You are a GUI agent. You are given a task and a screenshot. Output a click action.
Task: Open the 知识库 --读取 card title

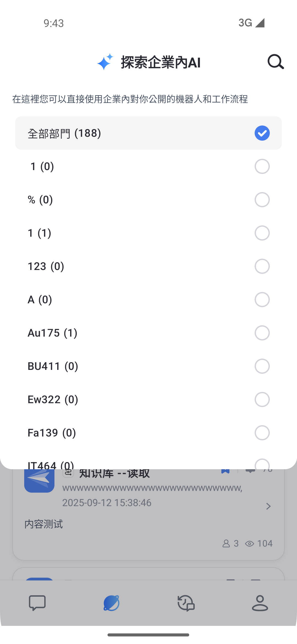(115, 474)
